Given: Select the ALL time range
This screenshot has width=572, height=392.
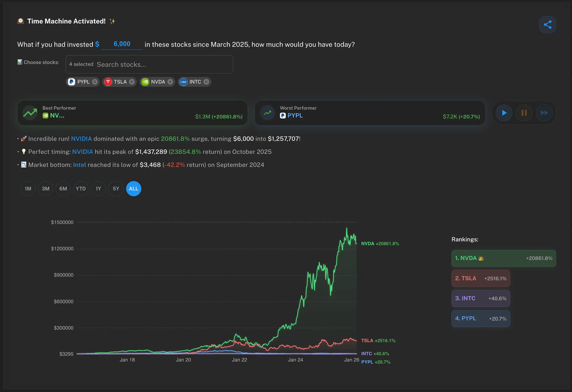Looking at the screenshot, I should pos(134,189).
